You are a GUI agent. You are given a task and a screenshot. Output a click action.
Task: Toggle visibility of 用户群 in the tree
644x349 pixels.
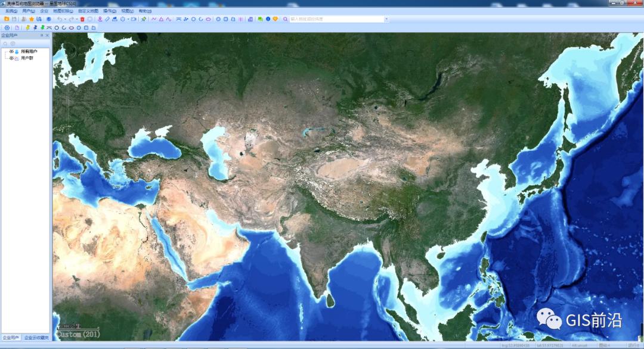pos(12,58)
